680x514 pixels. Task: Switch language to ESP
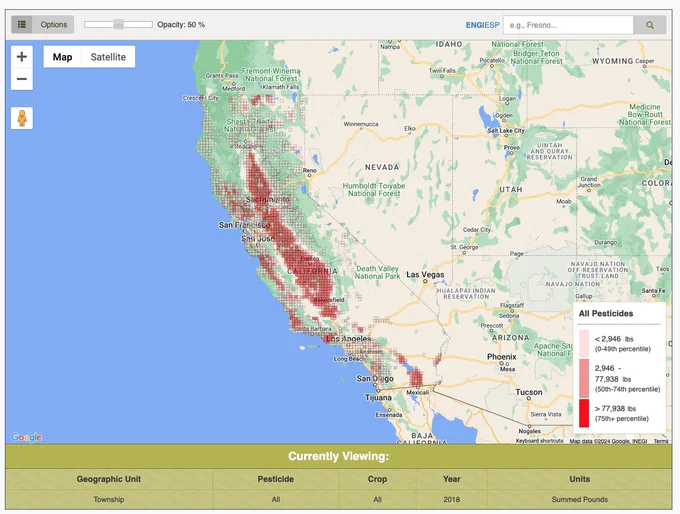pos(491,25)
